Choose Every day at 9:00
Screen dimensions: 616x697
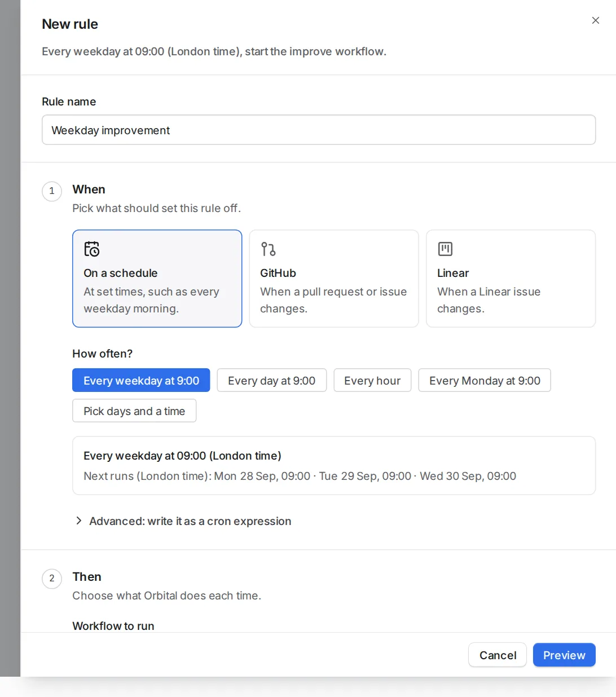pyautogui.click(x=271, y=380)
